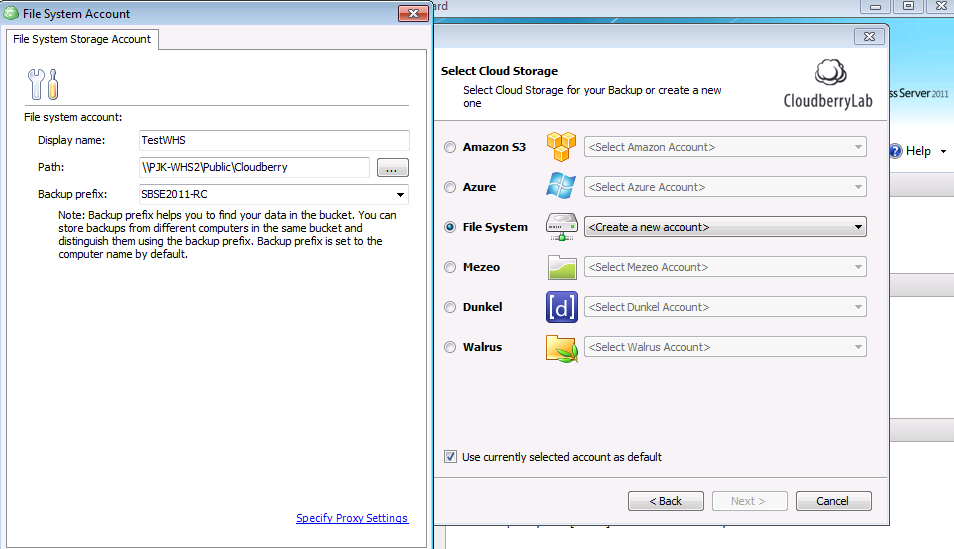Click the Next button
The width and height of the screenshot is (954, 549).
click(750, 501)
